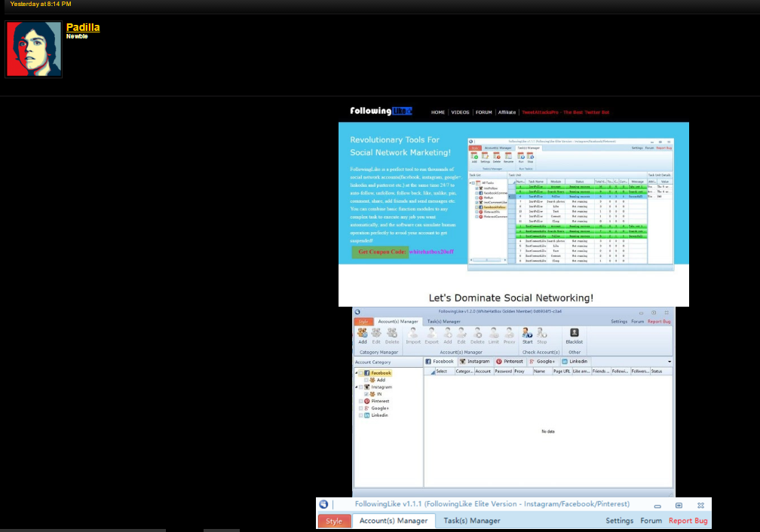Click Report Bug in the v1.2.0 window
The width and height of the screenshot is (760, 532).
(x=659, y=322)
